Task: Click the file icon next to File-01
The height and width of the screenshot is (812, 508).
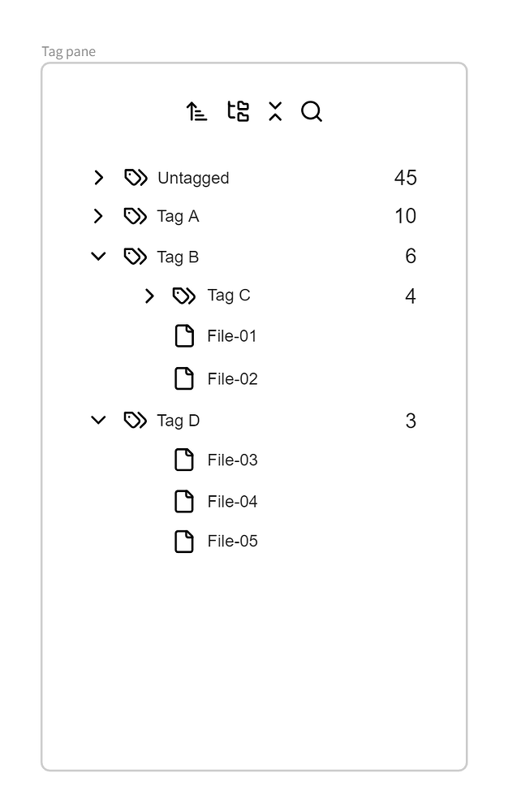Action: coord(184,335)
